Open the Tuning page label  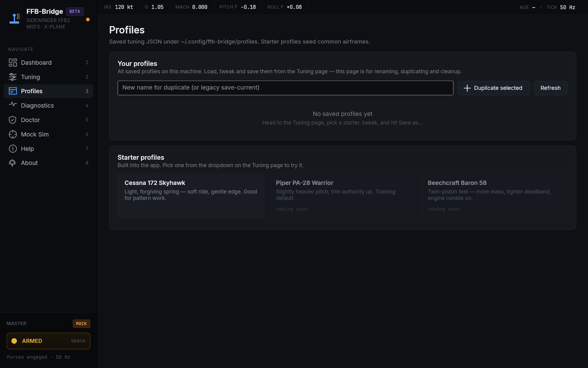pyautogui.click(x=30, y=77)
